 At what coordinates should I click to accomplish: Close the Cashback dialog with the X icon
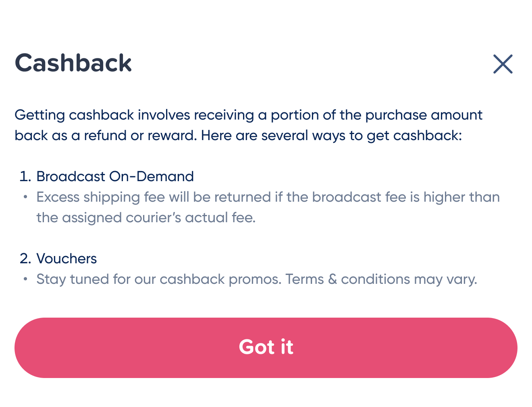(x=503, y=64)
